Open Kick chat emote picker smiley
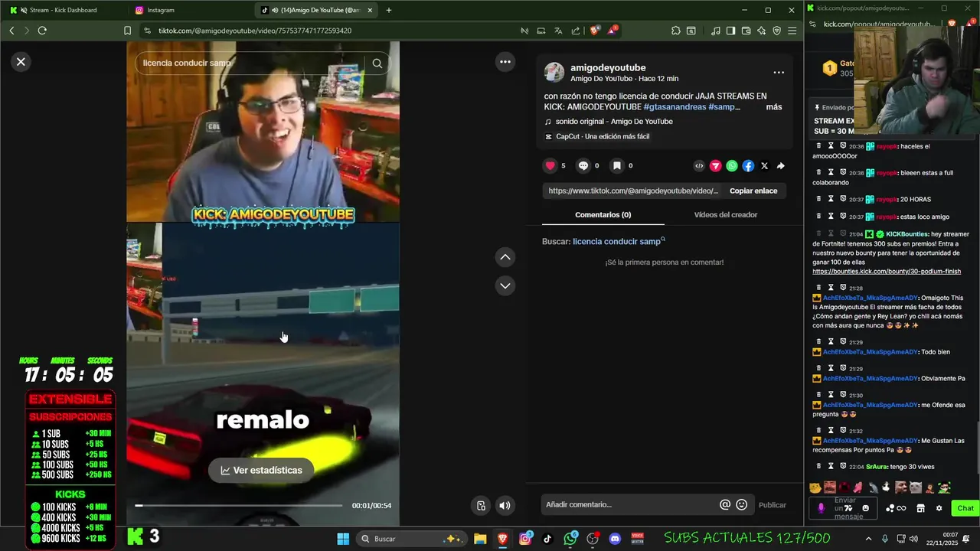 tap(866, 508)
